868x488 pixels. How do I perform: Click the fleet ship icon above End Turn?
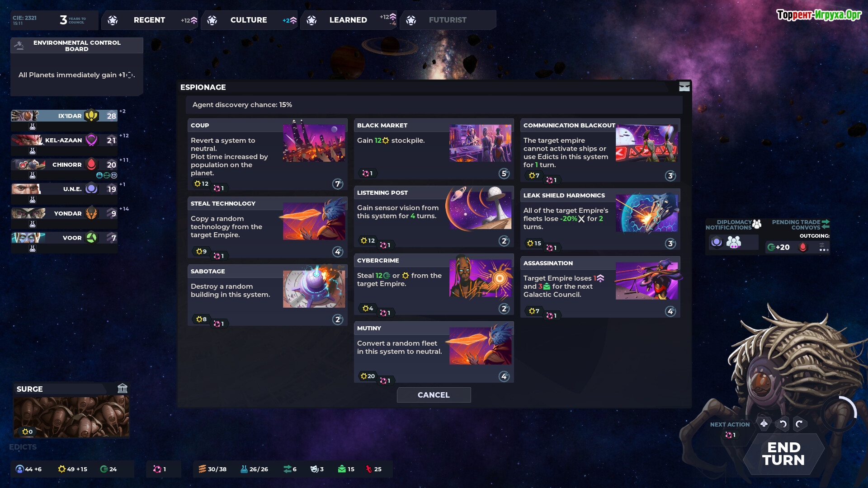tap(764, 423)
